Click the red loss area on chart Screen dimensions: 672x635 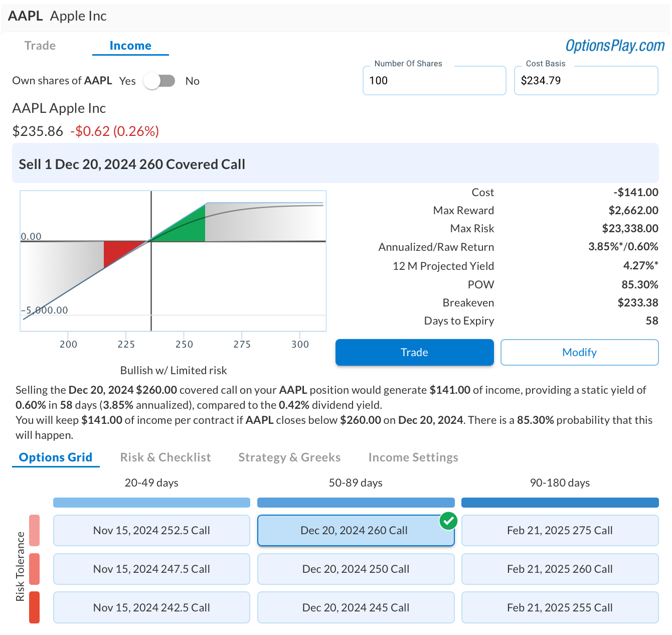point(116,251)
